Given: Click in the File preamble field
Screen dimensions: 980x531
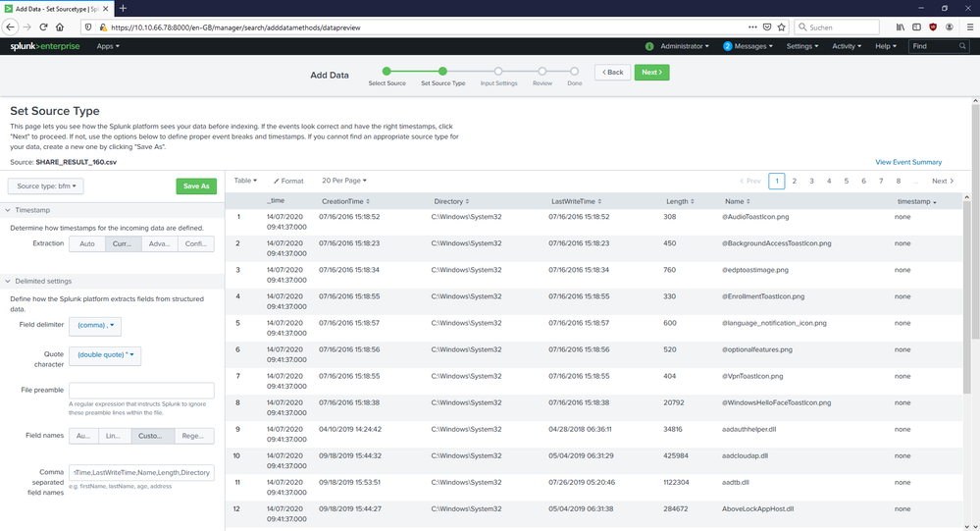Looking at the screenshot, I should coord(142,391).
